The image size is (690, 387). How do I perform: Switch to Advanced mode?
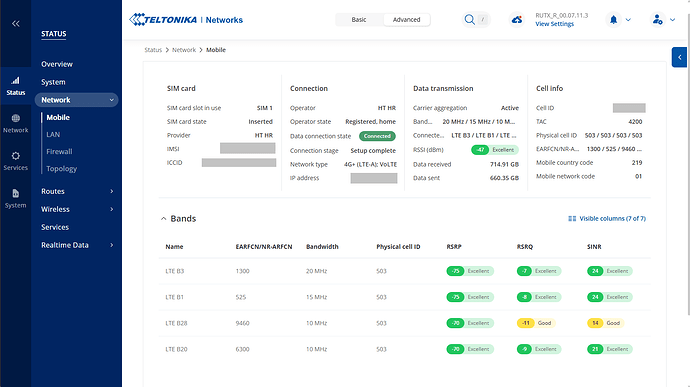pos(406,20)
